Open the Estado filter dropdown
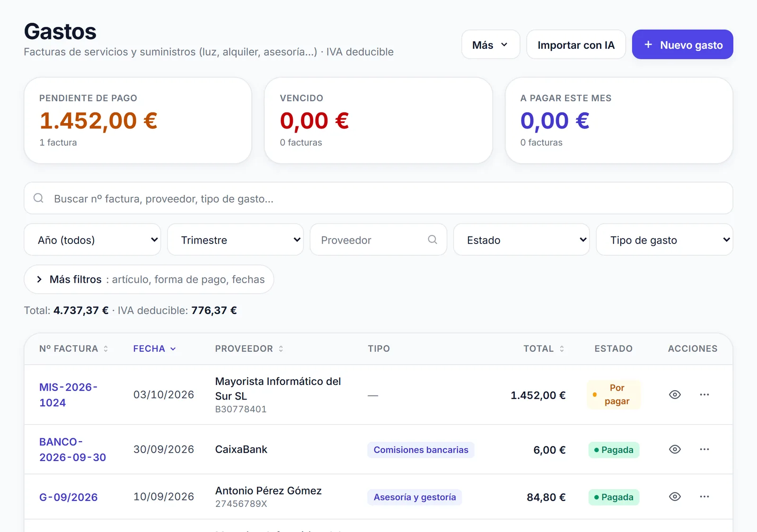 (x=521, y=240)
